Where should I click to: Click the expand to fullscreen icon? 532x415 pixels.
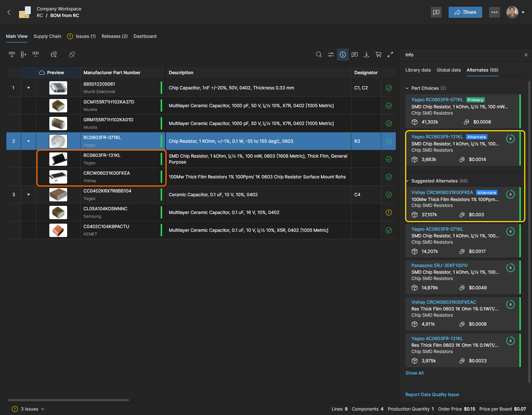[390, 55]
